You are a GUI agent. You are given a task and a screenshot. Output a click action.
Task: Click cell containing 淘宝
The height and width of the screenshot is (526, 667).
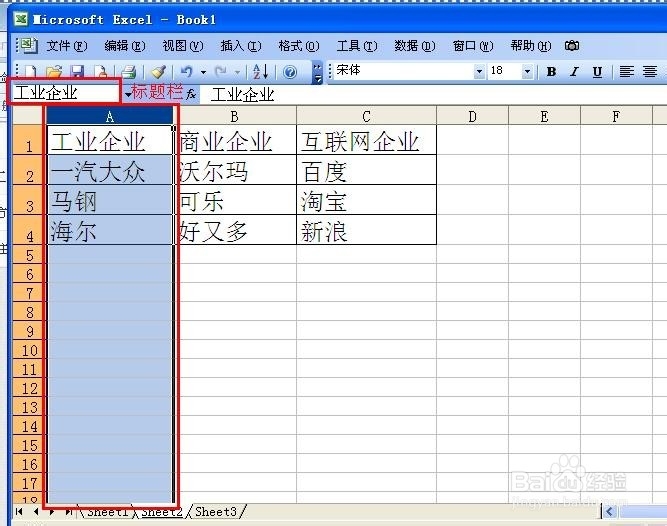click(366, 200)
